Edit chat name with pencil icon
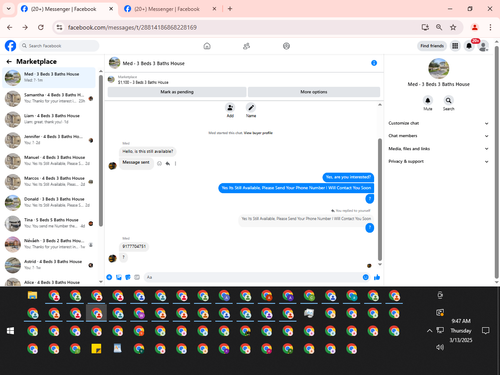This screenshot has height=375, width=500. pyautogui.click(x=251, y=108)
